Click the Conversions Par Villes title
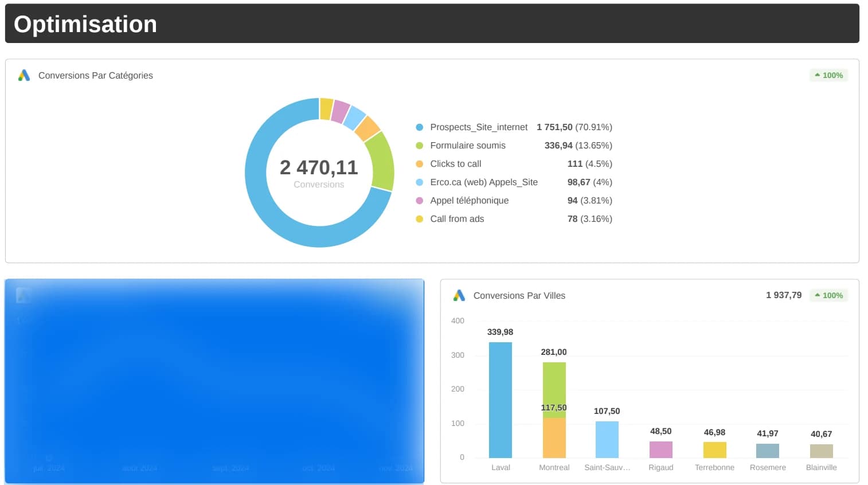 [519, 295]
